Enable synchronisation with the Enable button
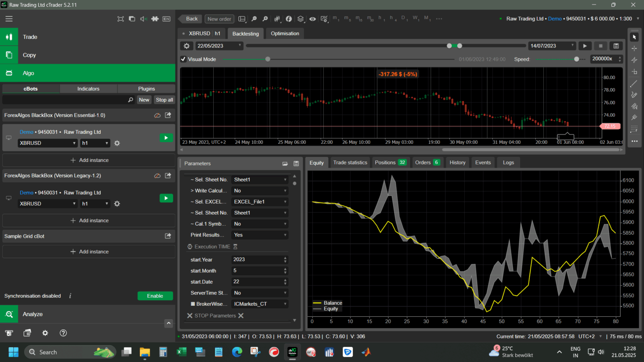The image size is (644, 362). [155, 296]
